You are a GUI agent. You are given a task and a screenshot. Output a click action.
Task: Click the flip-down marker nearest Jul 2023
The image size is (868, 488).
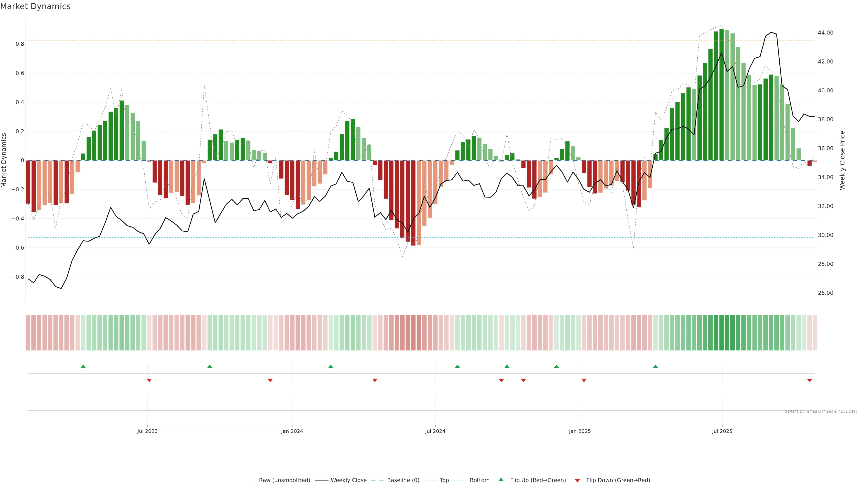coord(149,380)
